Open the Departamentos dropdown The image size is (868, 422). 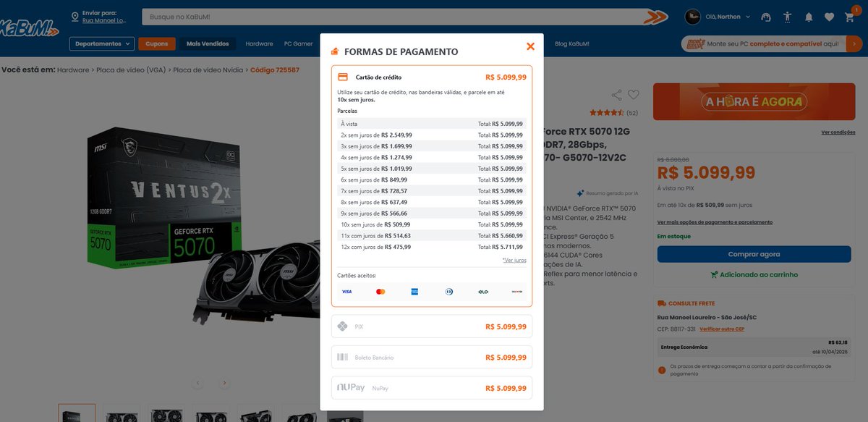coord(102,43)
